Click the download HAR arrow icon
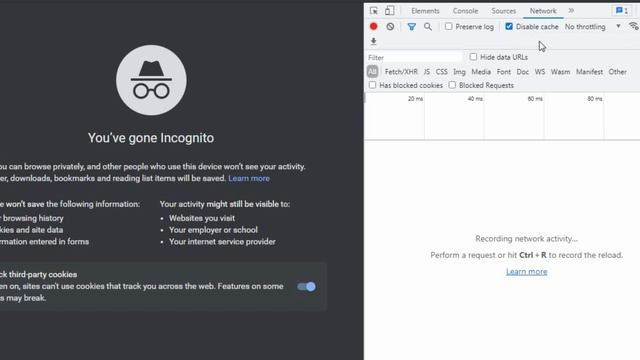Viewport: 640px width, 360px height. (373, 41)
